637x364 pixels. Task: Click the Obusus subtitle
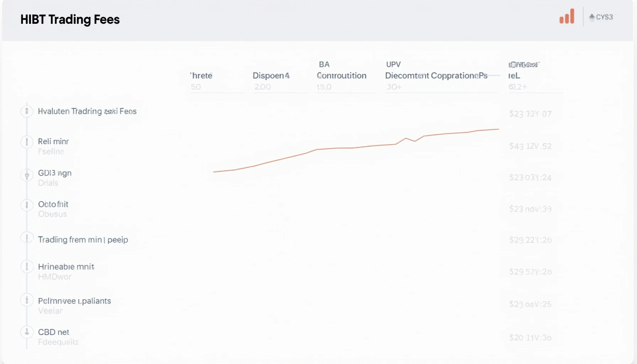click(52, 214)
